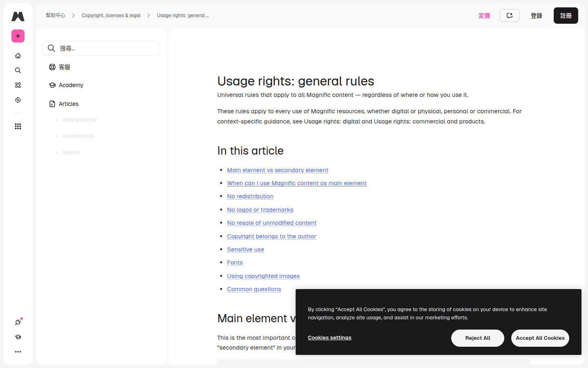Jump to No redistribution section
The image size is (588, 368).
point(250,196)
